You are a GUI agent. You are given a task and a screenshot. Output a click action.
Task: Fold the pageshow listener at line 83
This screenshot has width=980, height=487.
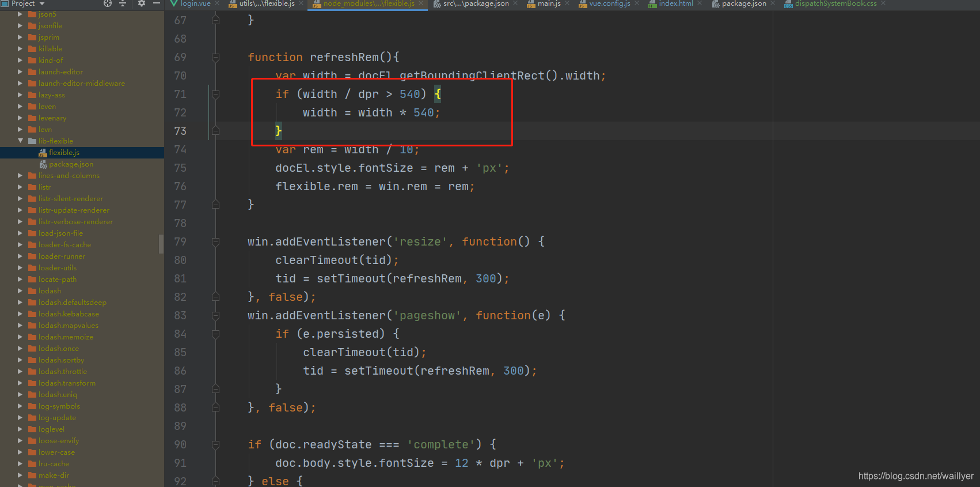coord(215,315)
